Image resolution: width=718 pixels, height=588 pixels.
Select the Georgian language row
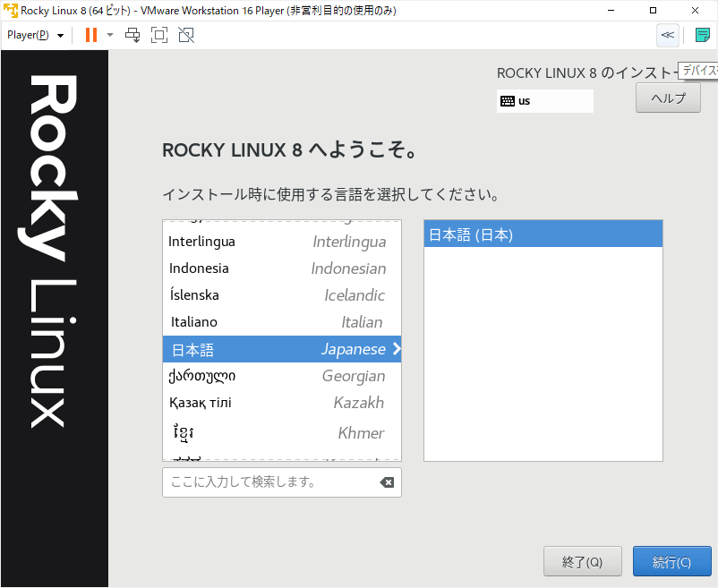(282, 376)
